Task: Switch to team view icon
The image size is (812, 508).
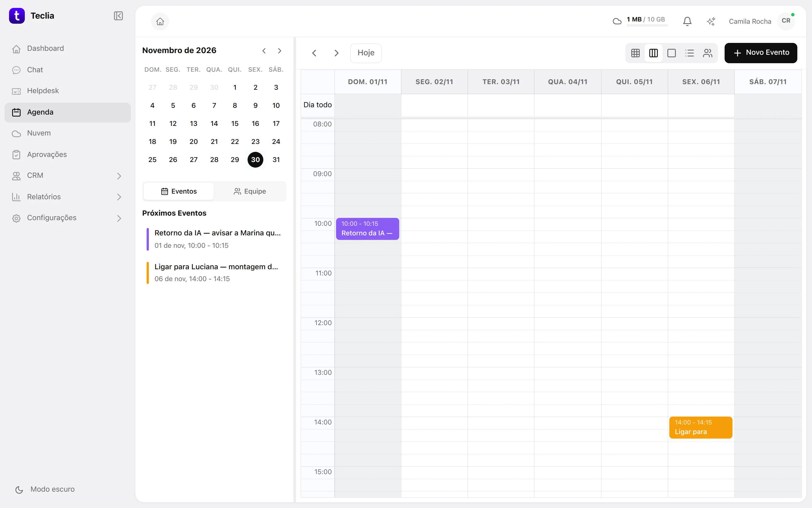Action: (708, 53)
